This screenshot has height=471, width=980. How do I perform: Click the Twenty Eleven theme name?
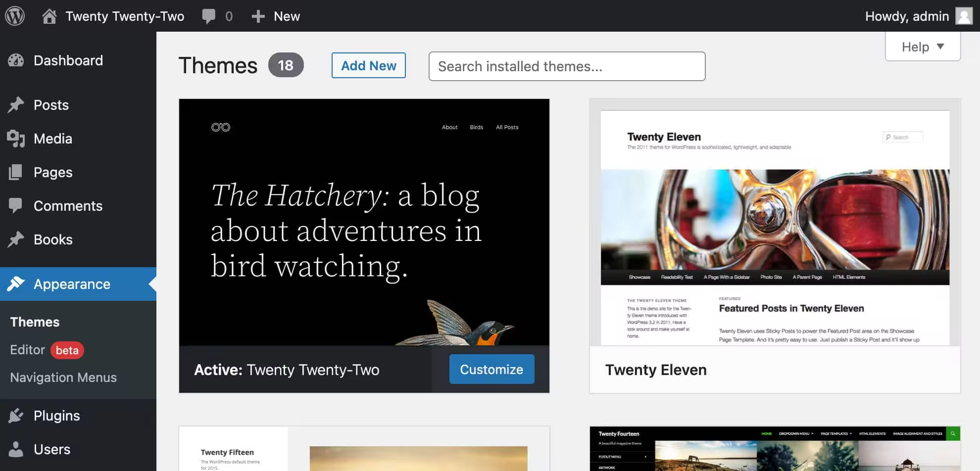pos(656,370)
